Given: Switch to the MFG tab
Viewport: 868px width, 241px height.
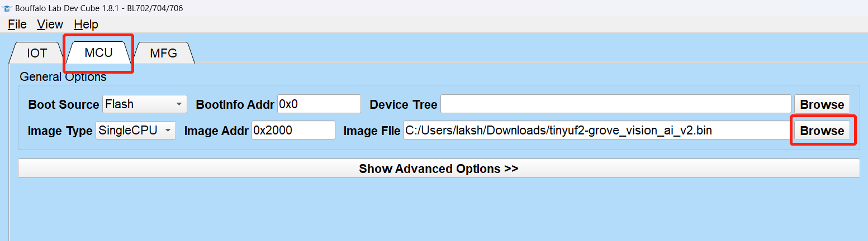Looking at the screenshot, I should point(163,54).
